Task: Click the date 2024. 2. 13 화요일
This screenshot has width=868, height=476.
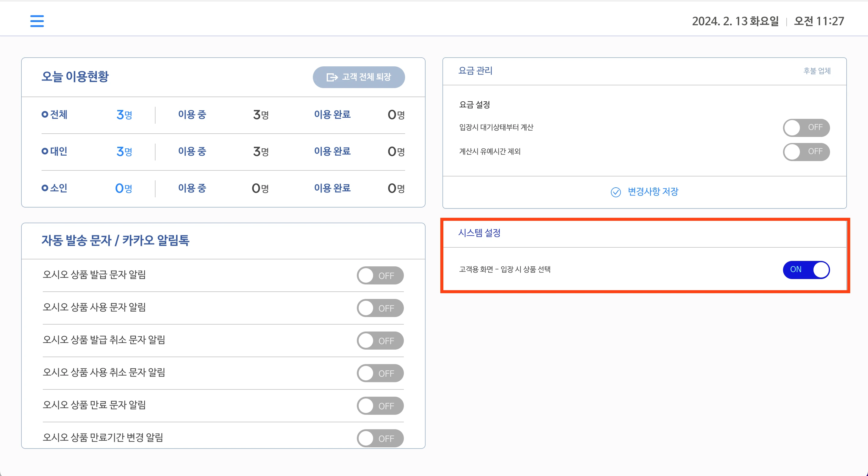Action: click(735, 21)
